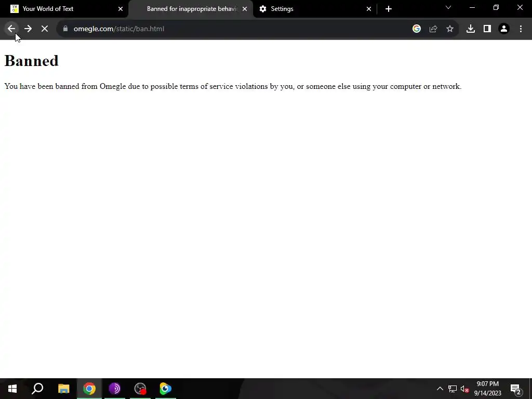Click the muted volume tray icon
This screenshot has height=399, width=532.
(465, 389)
